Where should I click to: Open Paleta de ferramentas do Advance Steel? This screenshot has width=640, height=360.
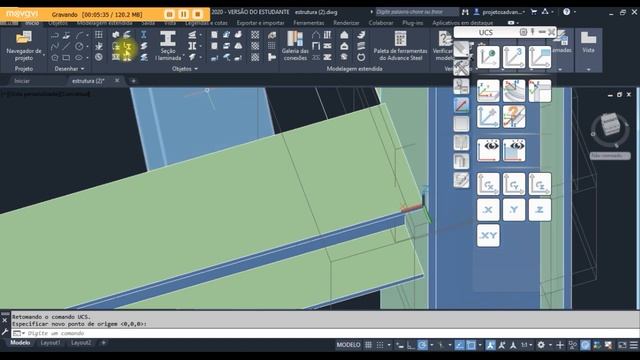(x=400, y=46)
